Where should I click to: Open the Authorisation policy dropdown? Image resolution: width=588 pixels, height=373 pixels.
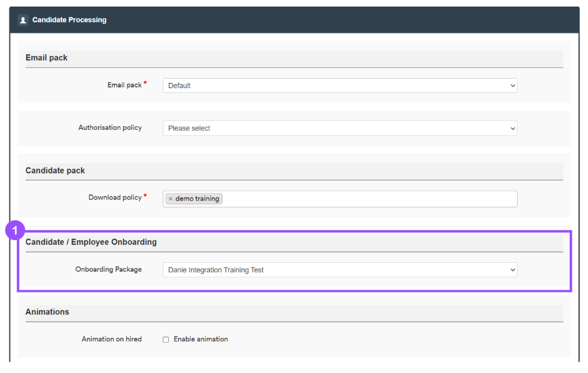pos(340,129)
